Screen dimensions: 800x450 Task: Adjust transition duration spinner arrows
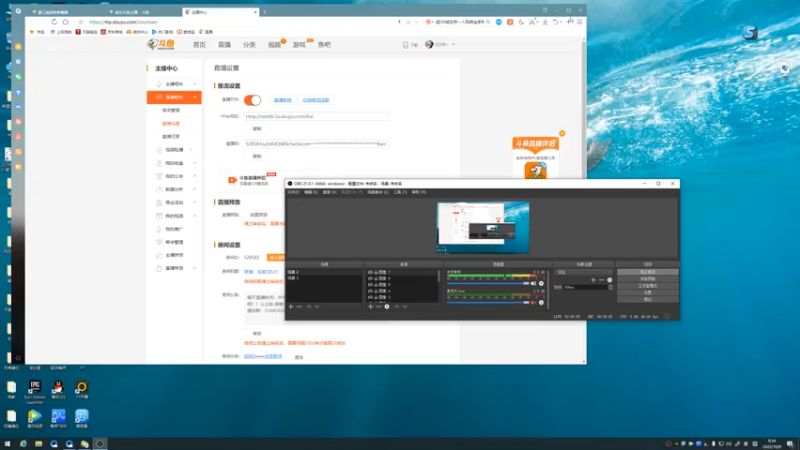pyautogui.click(x=611, y=287)
